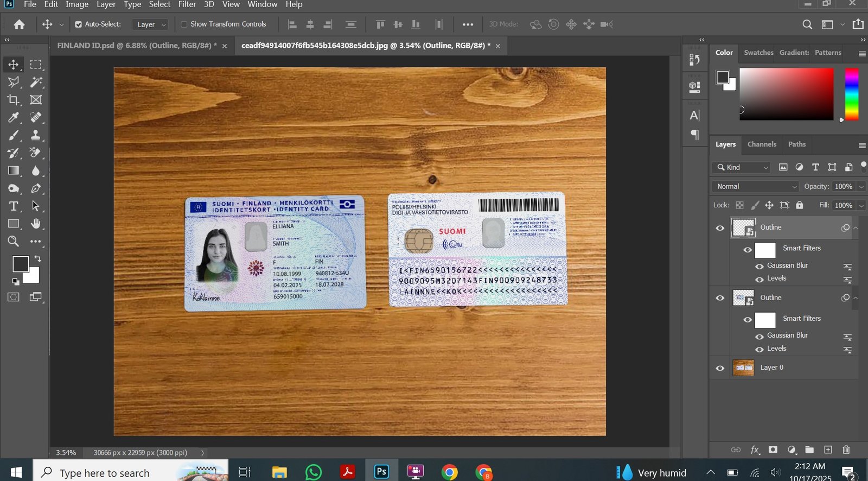868x481 pixels.
Task: Open the Filter menu
Action: click(187, 4)
